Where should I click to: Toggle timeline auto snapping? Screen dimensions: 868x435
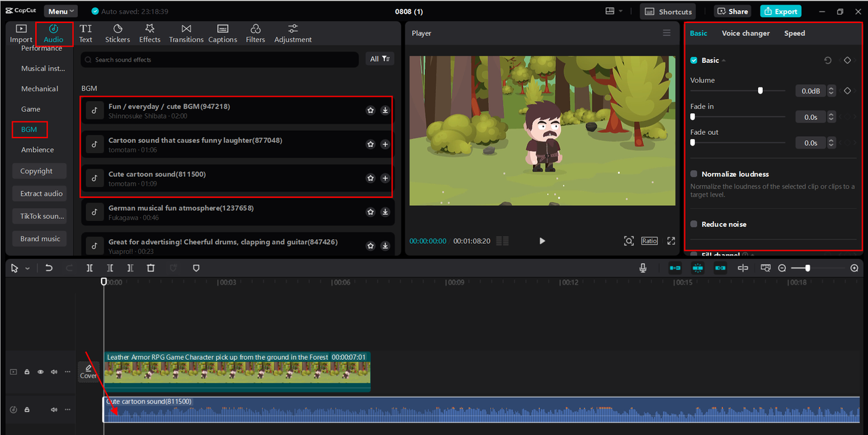pyautogui.click(x=697, y=268)
